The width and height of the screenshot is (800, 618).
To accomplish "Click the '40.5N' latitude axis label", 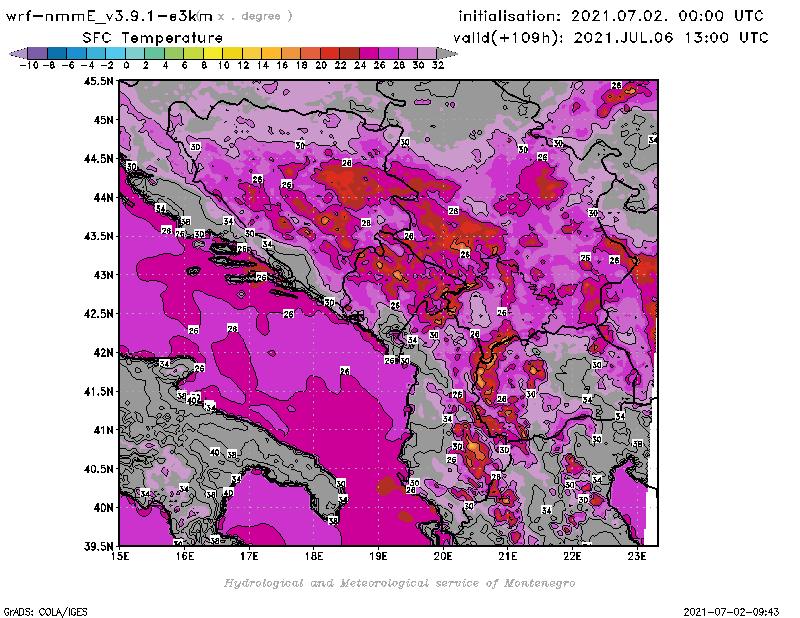I will [x=98, y=469].
